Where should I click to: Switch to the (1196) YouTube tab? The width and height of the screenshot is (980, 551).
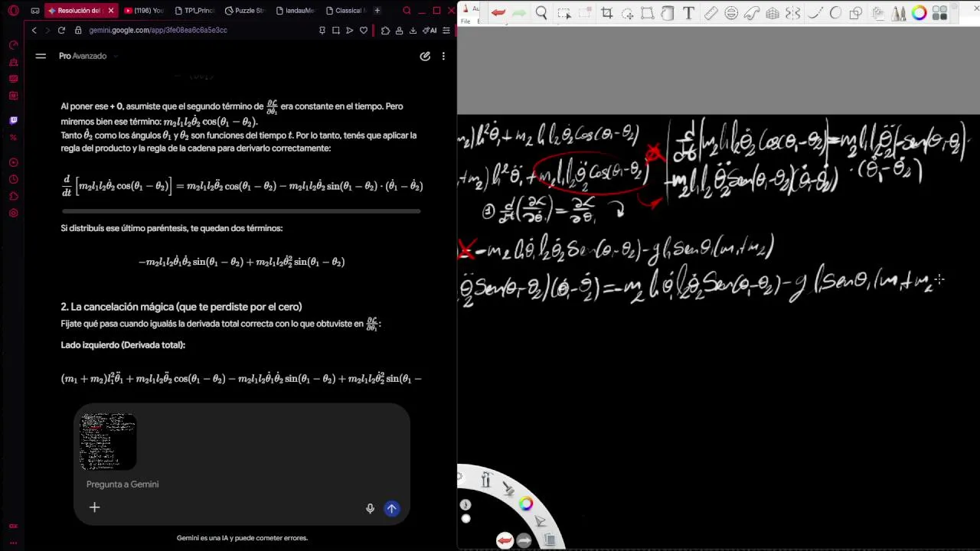click(144, 11)
